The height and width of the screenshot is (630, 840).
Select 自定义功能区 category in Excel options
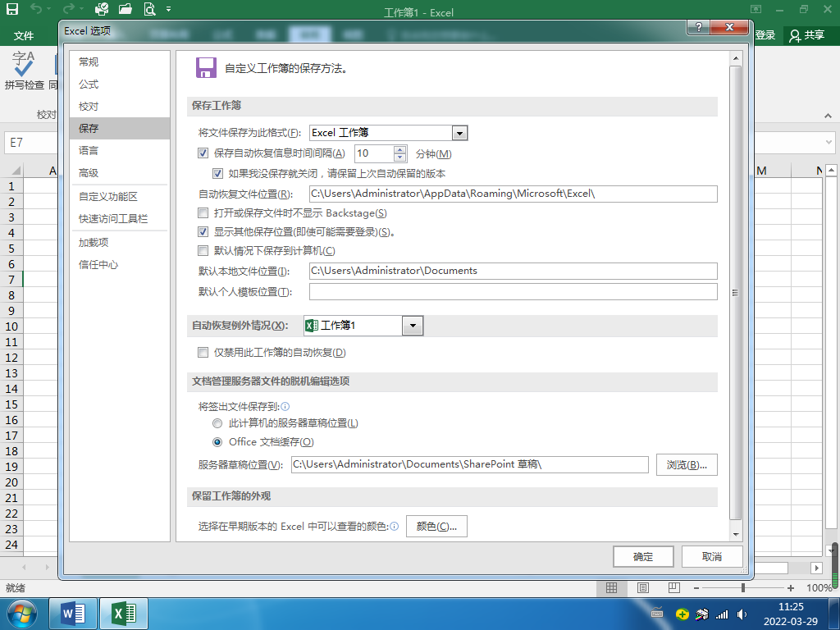[120, 197]
